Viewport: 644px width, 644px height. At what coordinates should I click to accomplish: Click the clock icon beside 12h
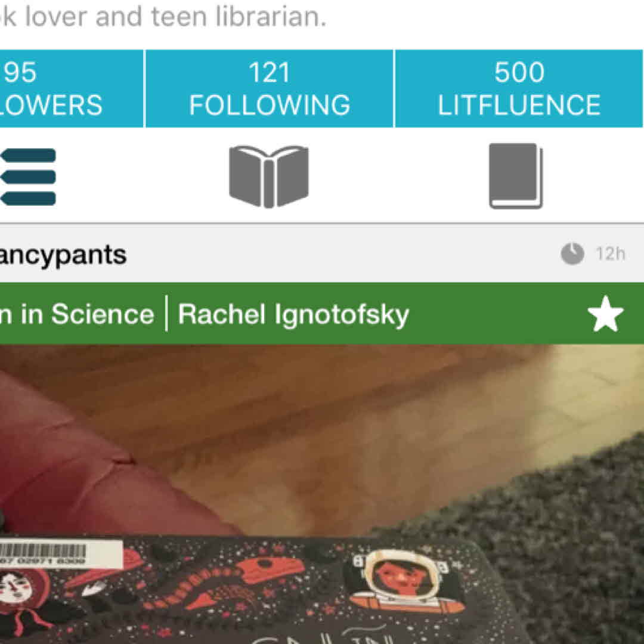572,254
